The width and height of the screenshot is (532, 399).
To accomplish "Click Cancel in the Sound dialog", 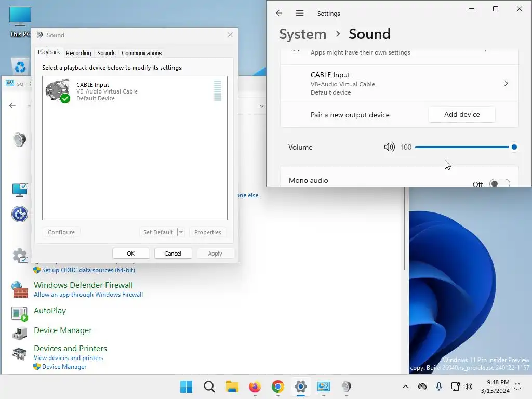I will pos(172,254).
